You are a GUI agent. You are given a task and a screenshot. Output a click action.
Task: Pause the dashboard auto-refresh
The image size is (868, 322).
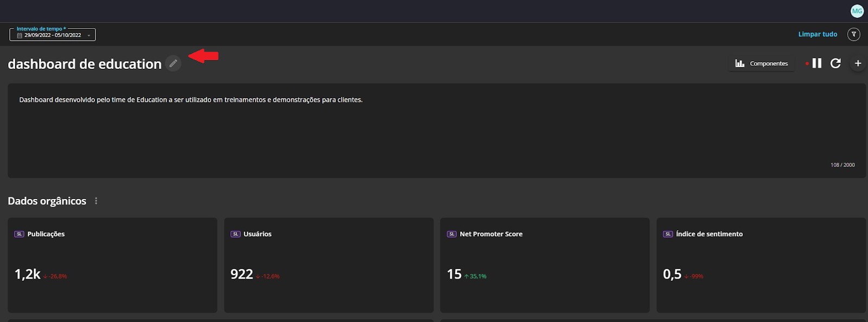pyautogui.click(x=817, y=63)
